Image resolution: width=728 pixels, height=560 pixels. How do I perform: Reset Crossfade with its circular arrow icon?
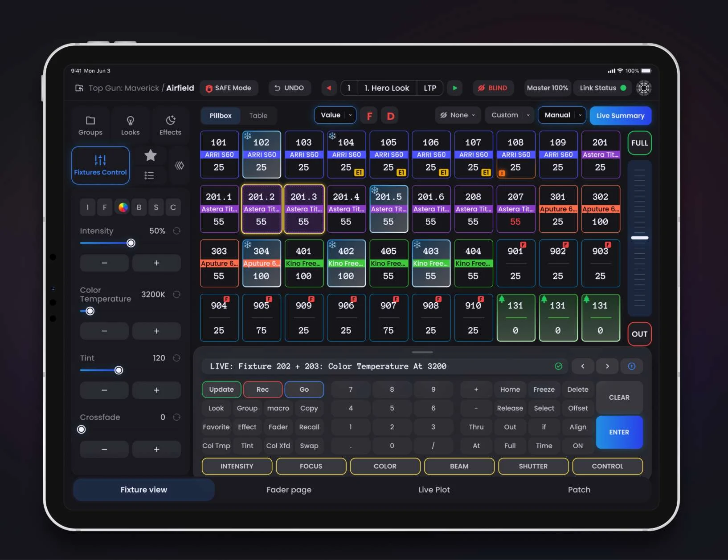(x=176, y=417)
